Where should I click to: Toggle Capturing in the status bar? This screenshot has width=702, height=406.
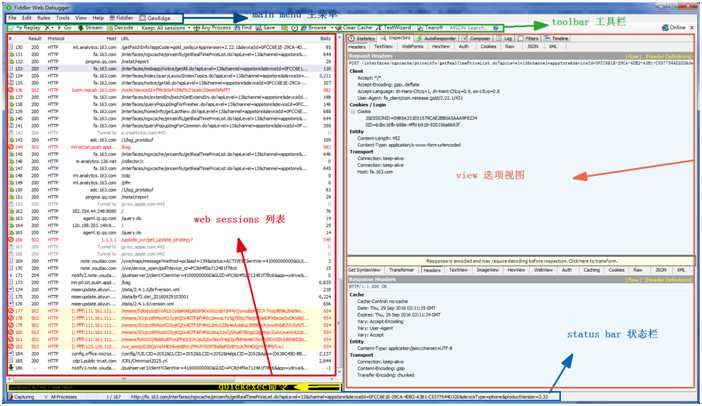click(x=21, y=397)
